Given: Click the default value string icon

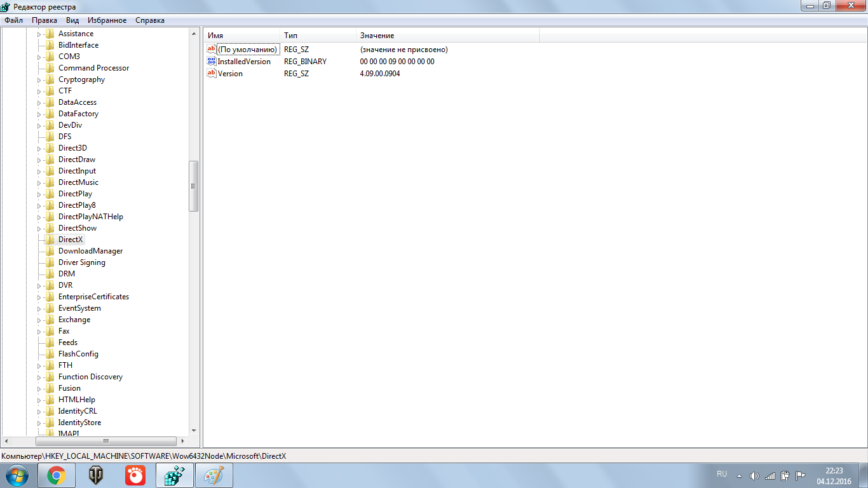Looking at the screenshot, I should (212, 50).
